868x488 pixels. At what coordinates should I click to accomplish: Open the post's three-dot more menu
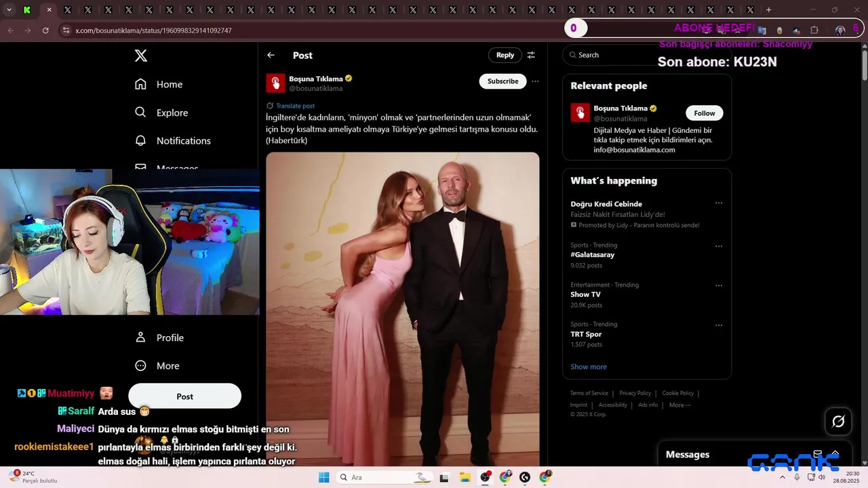[535, 81]
